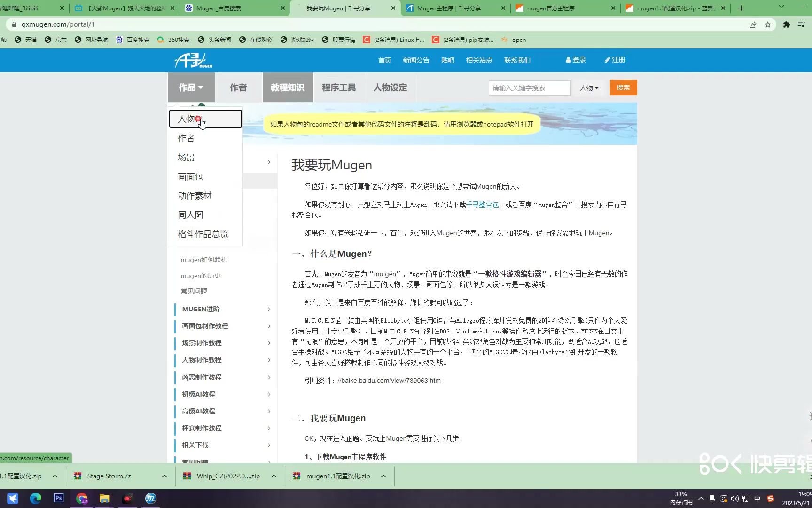Open File Explorer from the taskbar
The width and height of the screenshot is (812, 508).
pyautogui.click(x=104, y=498)
